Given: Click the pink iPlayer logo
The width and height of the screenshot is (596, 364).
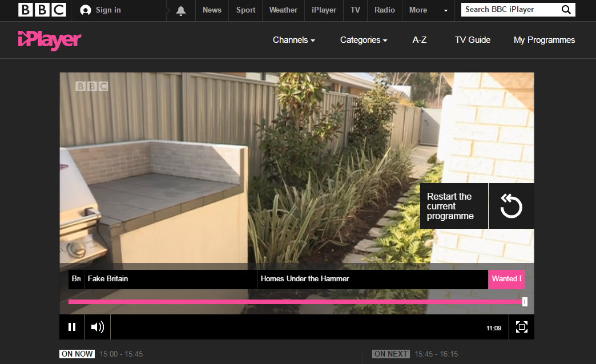Looking at the screenshot, I should [x=50, y=40].
